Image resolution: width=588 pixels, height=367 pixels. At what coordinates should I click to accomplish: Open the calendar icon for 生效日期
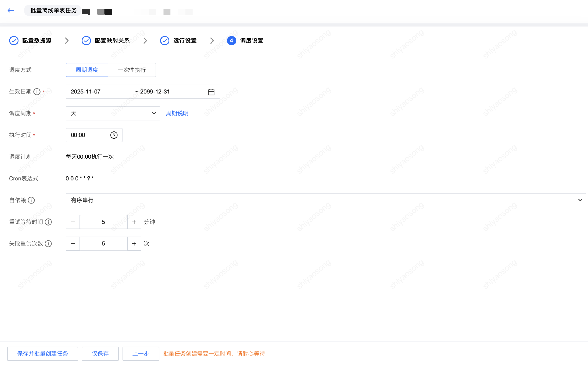click(211, 92)
